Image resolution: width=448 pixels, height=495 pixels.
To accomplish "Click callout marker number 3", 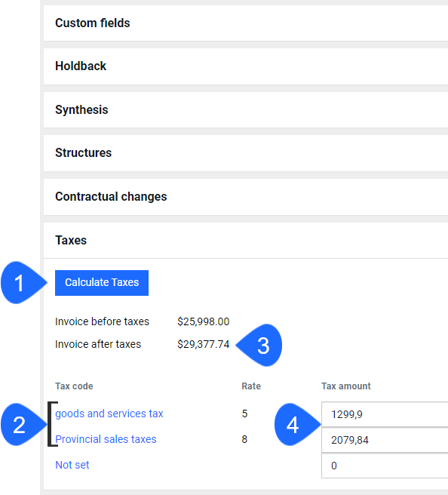I will (259, 345).
